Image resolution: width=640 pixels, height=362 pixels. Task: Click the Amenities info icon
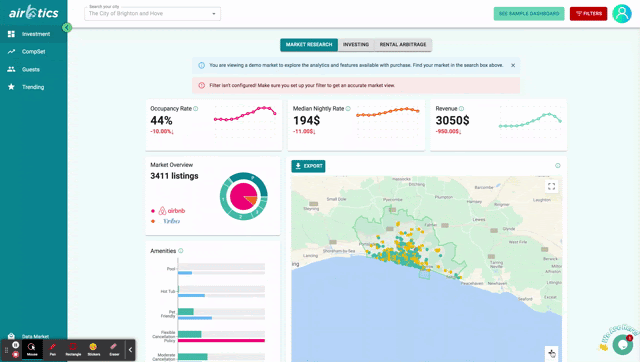click(x=181, y=251)
